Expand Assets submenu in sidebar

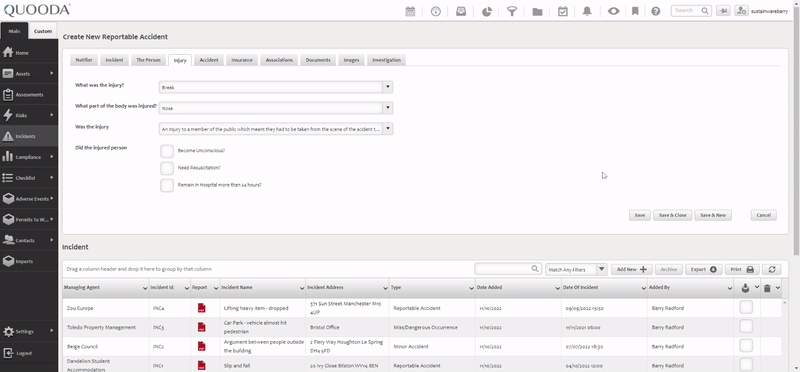coord(52,73)
